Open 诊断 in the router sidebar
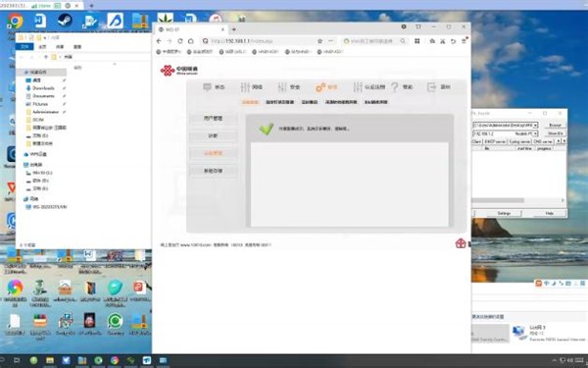588x368 pixels. click(213, 135)
